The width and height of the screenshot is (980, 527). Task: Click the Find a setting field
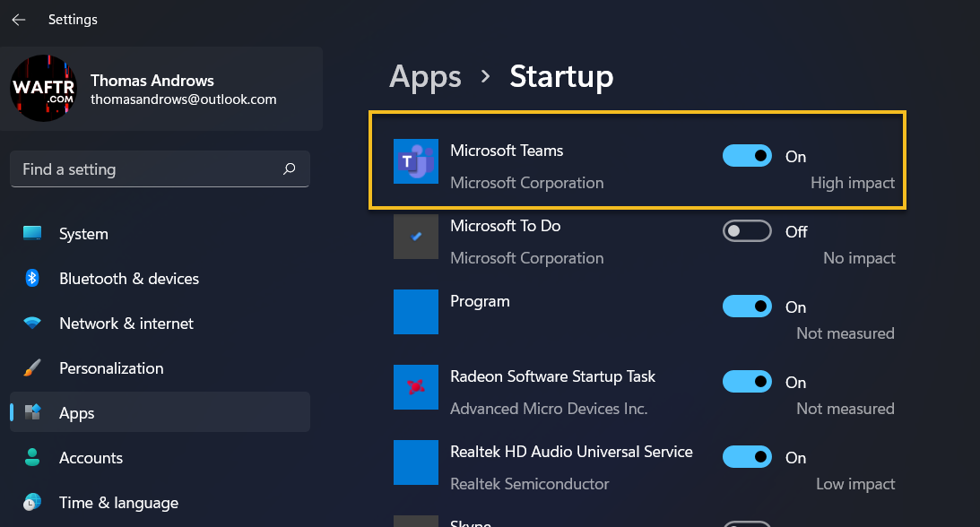[160, 169]
